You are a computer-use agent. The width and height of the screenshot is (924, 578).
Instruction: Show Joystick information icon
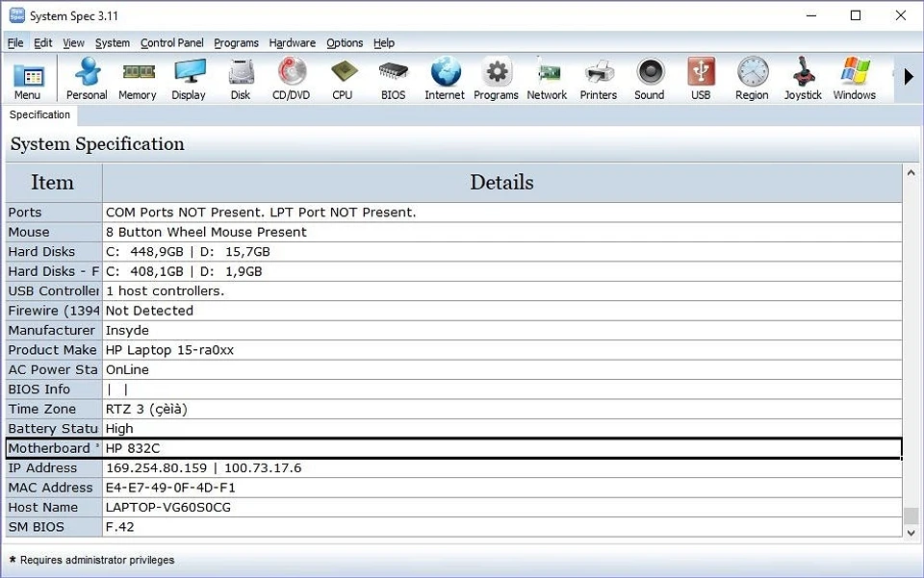click(803, 78)
